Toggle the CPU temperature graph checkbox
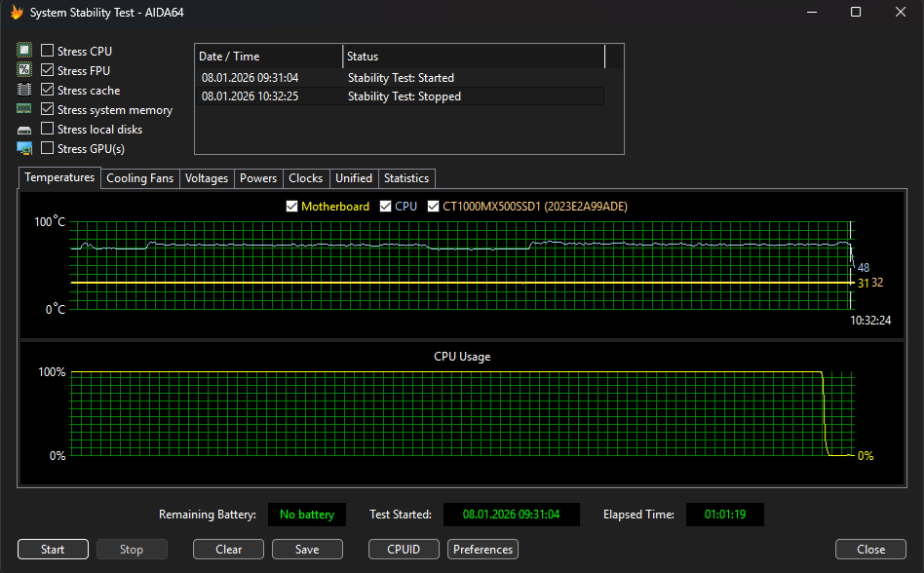Image resolution: width=924 pixels, height=573 pixels. point(385,207)
